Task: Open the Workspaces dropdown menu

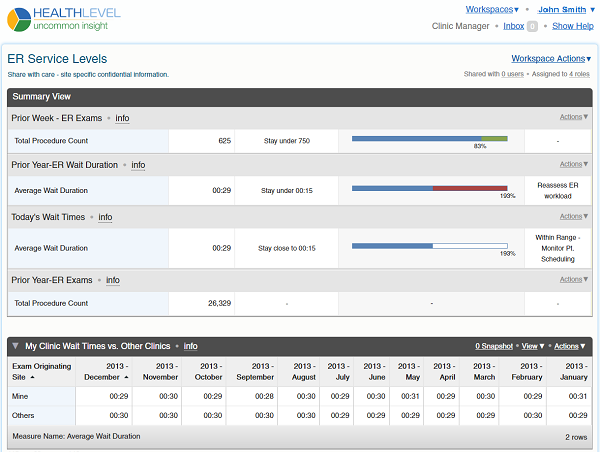Action: pyautogui.click(x=492, y=9)
